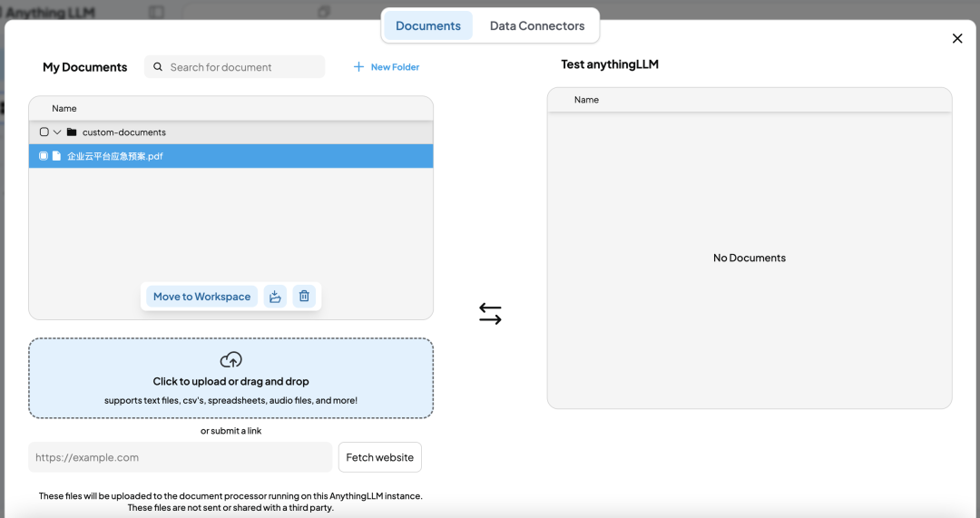Tick the custom-documents folder checkbox
The image size is (980, 518).
pos(44,132)
